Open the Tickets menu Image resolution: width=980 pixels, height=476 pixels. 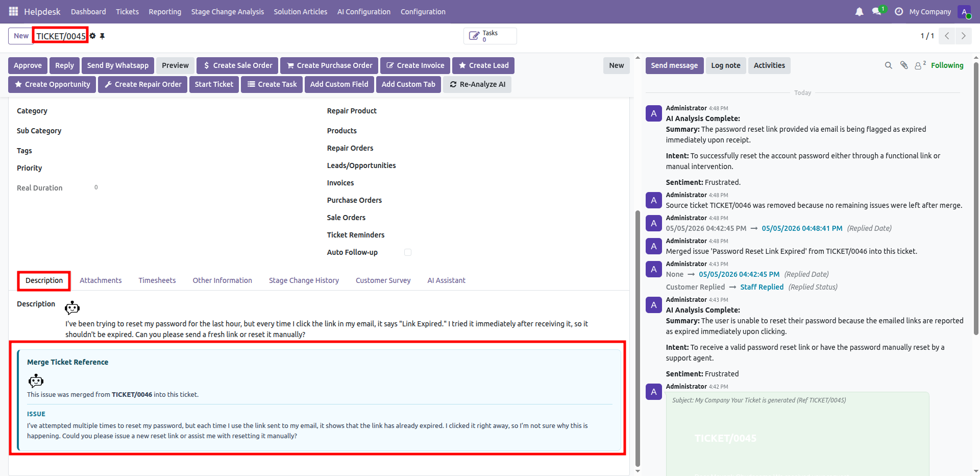127,12
